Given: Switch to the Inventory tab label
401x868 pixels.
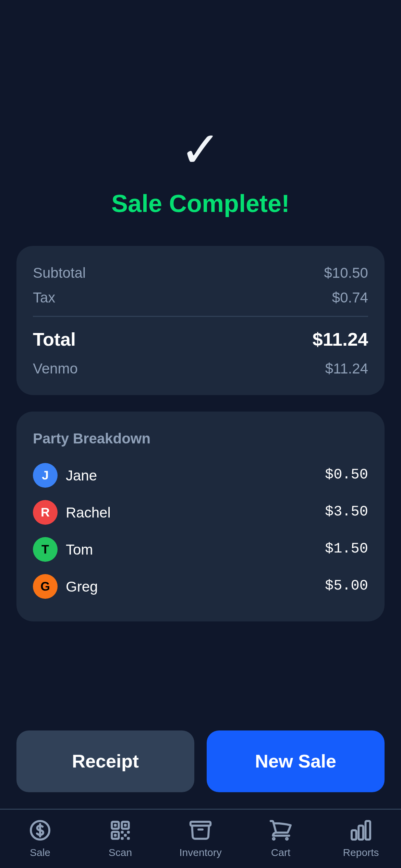Looking at the screenshot, I should click(x=200, y=853).
